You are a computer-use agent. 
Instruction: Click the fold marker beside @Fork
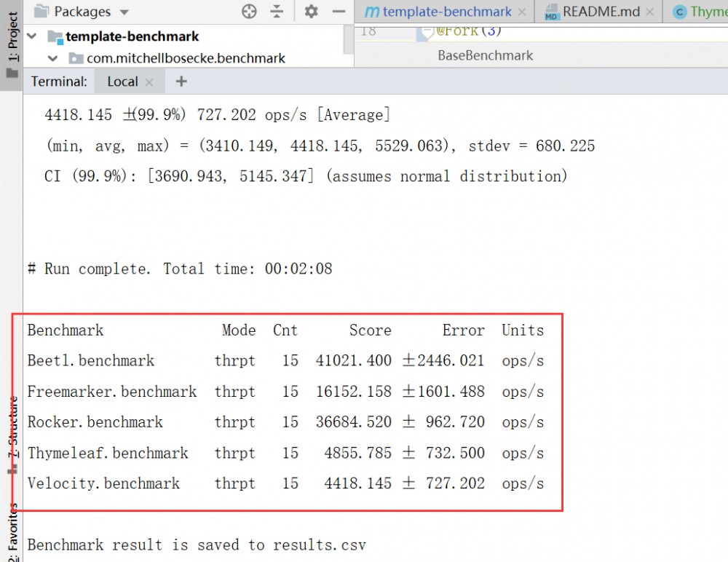point(427,31)
